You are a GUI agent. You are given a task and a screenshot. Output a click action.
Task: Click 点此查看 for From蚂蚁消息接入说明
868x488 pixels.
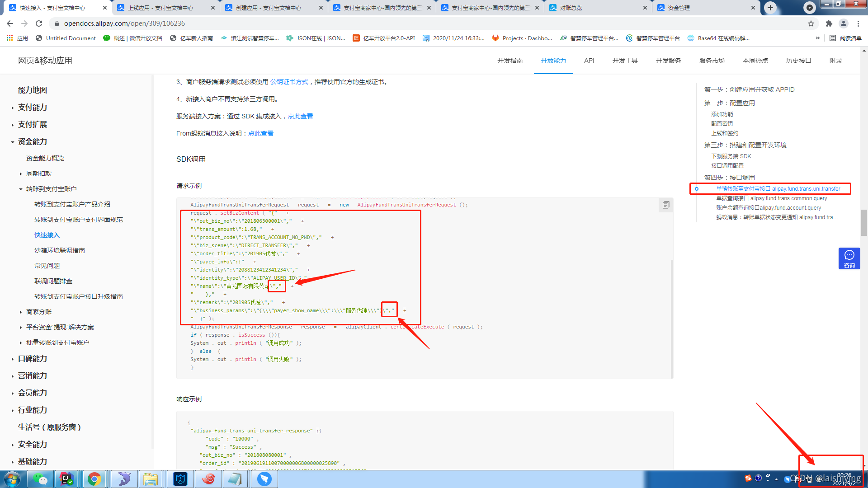click(260, 133)
